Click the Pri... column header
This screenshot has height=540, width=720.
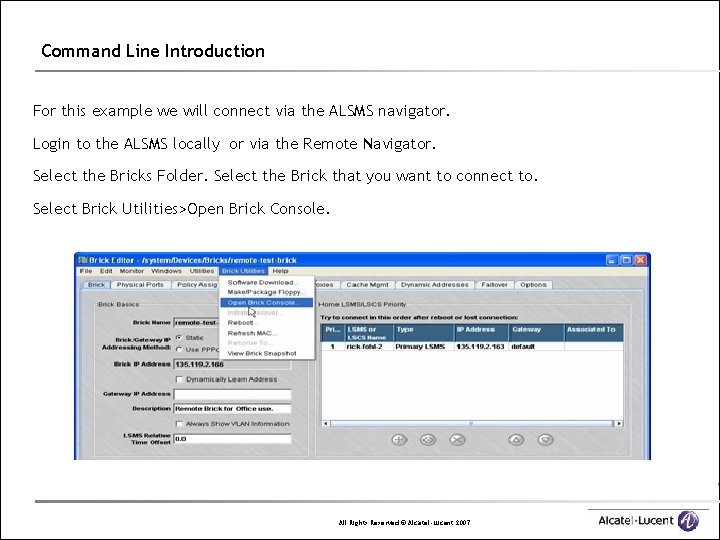click(x=333, y=333)
